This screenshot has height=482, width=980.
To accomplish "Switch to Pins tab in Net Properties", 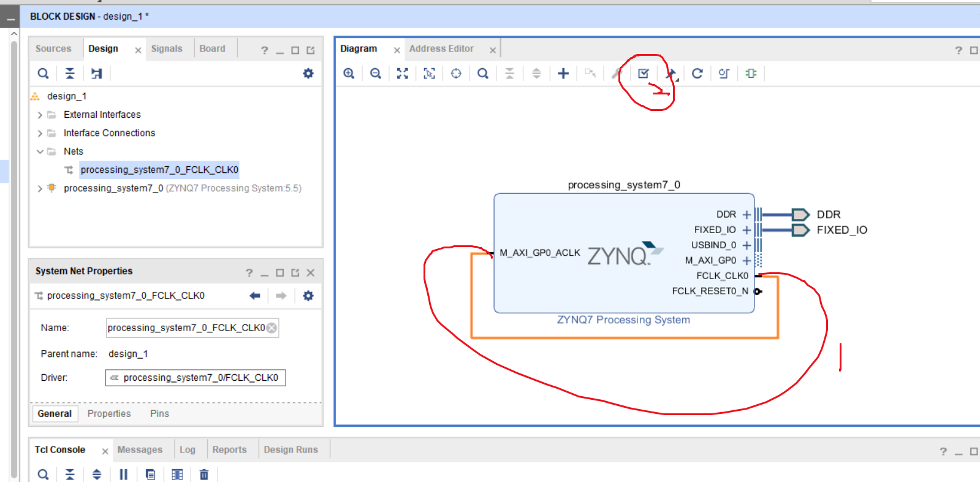I will (159, 414).
